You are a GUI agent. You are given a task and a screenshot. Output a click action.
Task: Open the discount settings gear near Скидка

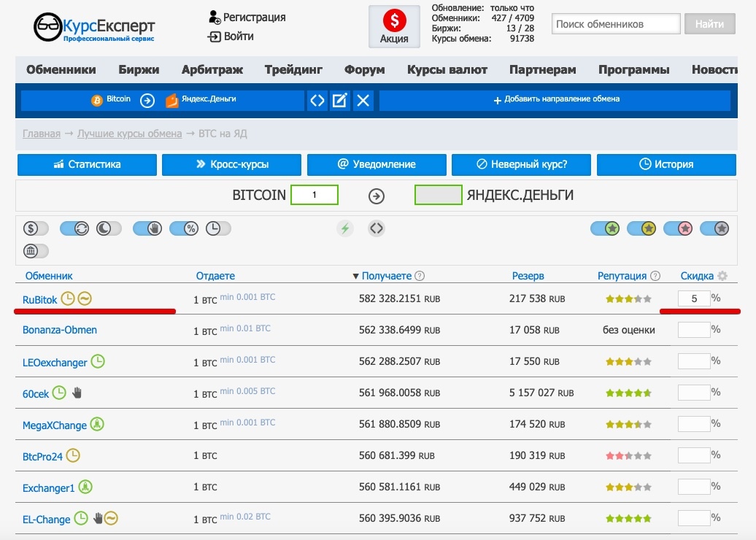click(722, 276)
